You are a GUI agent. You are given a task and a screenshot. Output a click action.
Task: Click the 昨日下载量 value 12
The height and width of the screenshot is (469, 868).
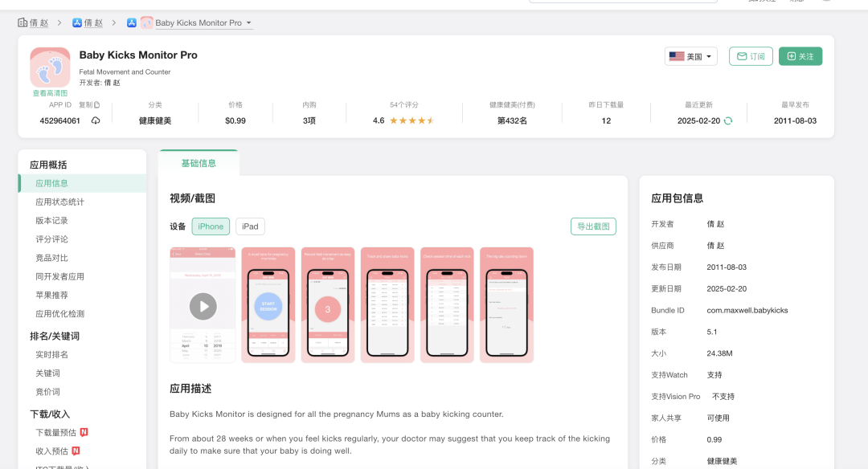click(x=606, y=120)
